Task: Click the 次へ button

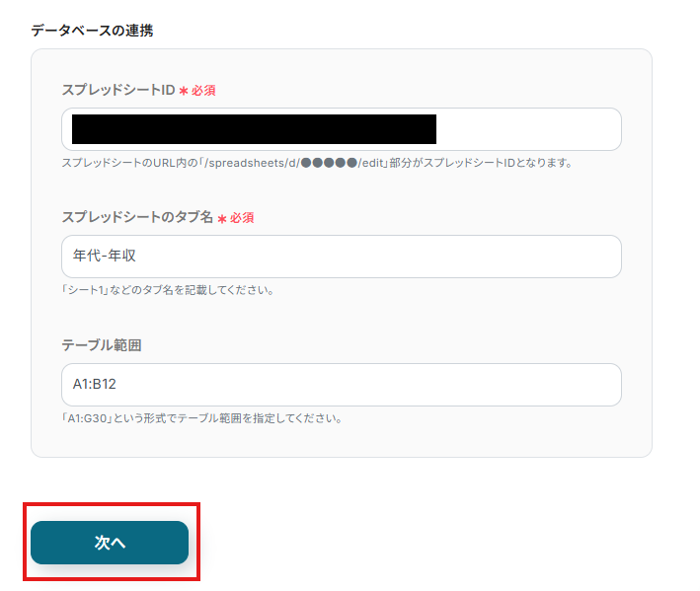Action: click(110, 543)
